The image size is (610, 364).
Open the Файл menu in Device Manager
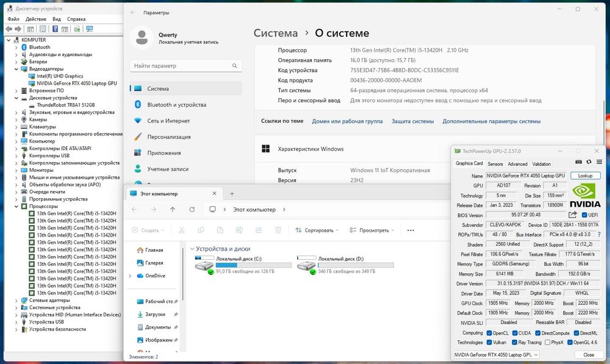[13, 19]
